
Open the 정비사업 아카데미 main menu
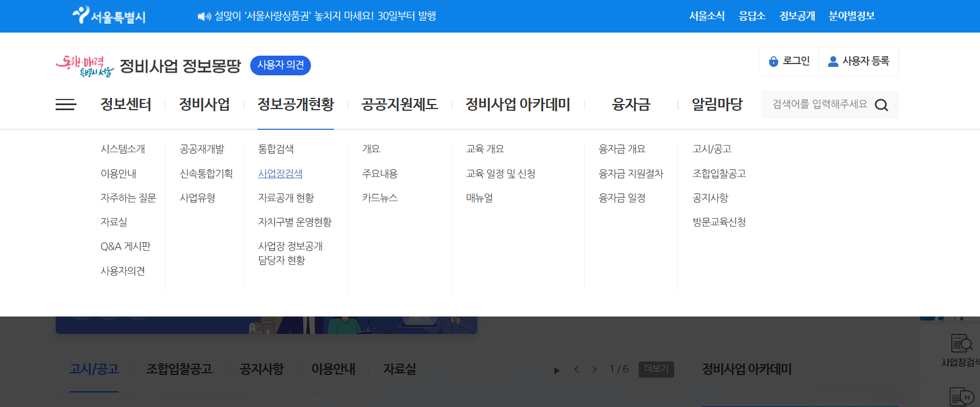coord(518,105)
